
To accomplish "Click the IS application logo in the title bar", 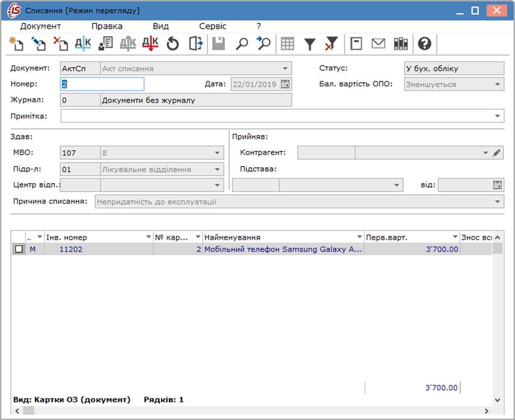I will (x=14, y=10).
